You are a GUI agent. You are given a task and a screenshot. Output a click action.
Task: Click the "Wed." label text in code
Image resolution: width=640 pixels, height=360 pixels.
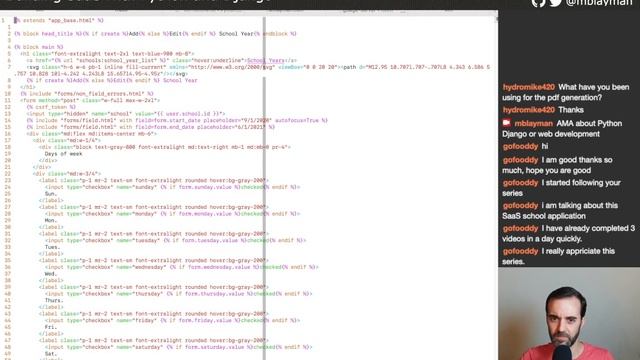tap(51, 273)
